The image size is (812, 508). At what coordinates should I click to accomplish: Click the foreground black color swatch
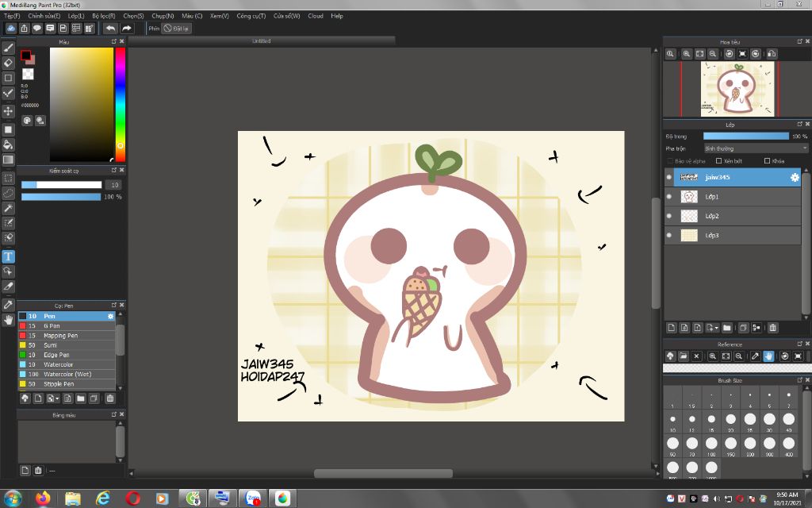pos(26,55)
